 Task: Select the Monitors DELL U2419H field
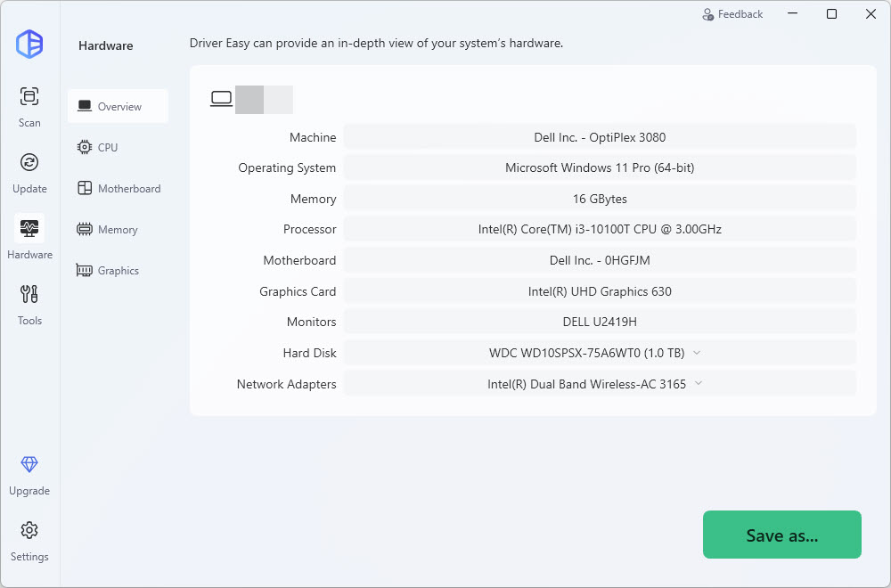[600, 322]
